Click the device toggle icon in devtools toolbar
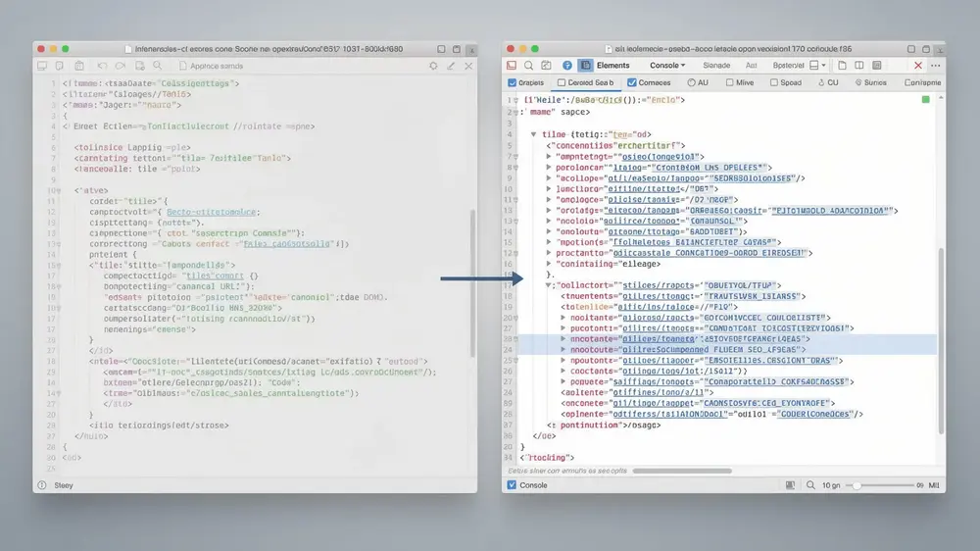Viewport: 980px width, 551px height. pyautogui.click(x=546, y=65)
